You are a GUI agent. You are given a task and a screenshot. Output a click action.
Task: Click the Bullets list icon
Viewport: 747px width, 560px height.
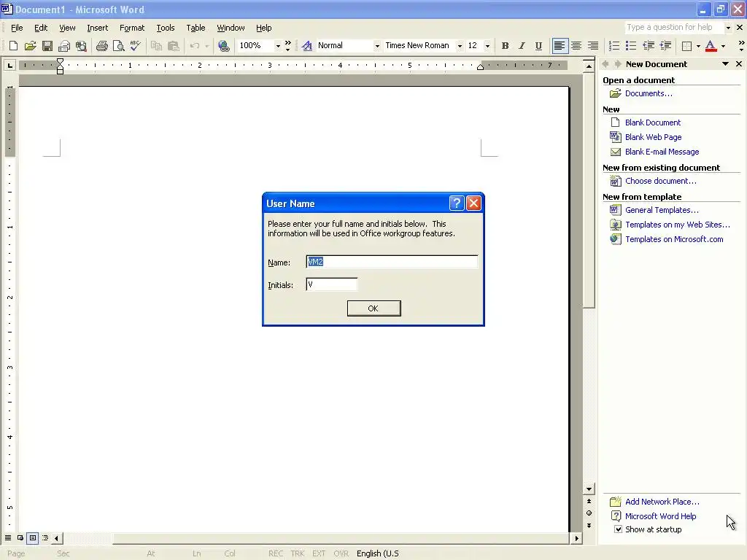[631, 46]
